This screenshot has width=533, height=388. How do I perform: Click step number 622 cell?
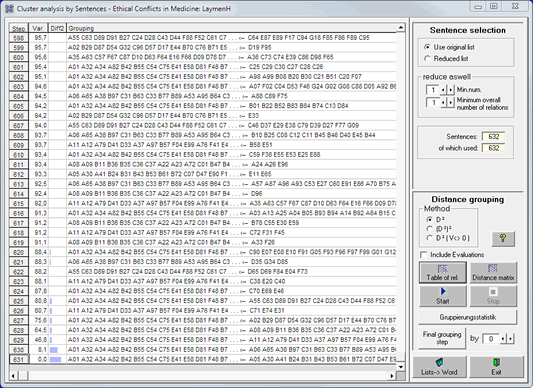pyautogui.click(x=19, y=272)
